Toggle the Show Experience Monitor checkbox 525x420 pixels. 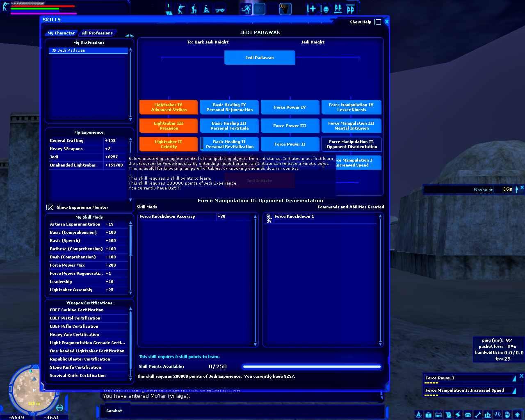[50, 207]
